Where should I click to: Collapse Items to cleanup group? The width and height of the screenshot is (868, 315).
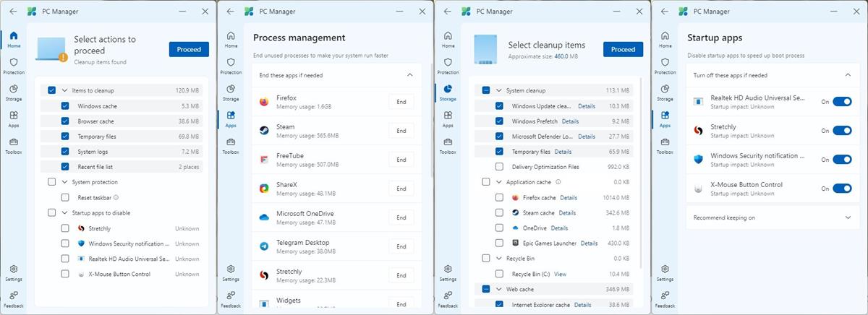point(64,91)
